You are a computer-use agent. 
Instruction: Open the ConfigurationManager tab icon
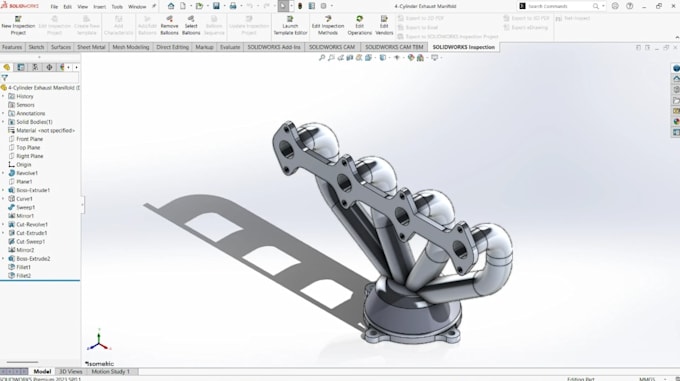[x=35, y=67]
